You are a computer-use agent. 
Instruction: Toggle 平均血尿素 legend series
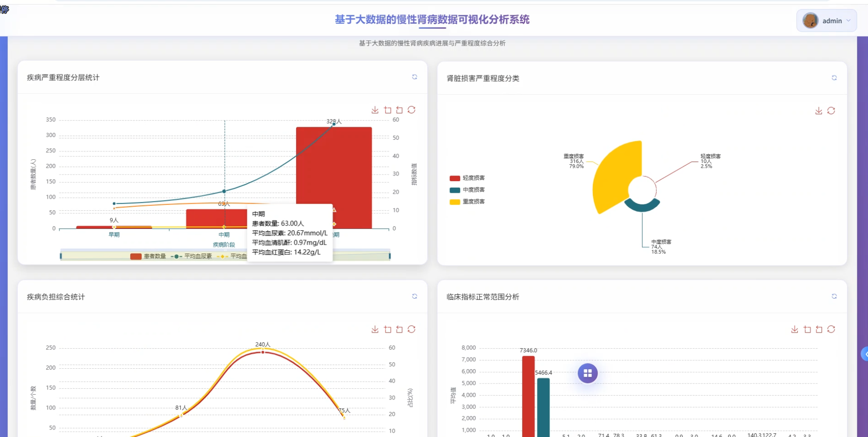(x=191, y=256)
